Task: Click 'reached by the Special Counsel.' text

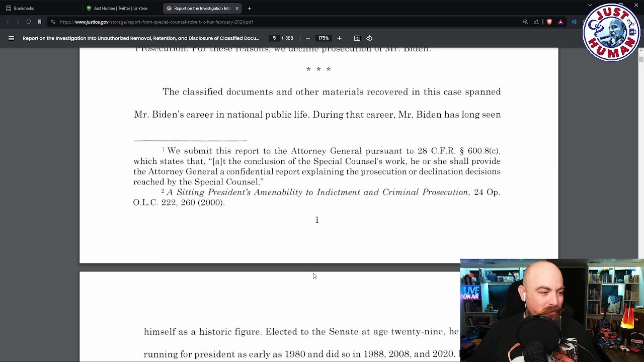Action: [198, 182]
